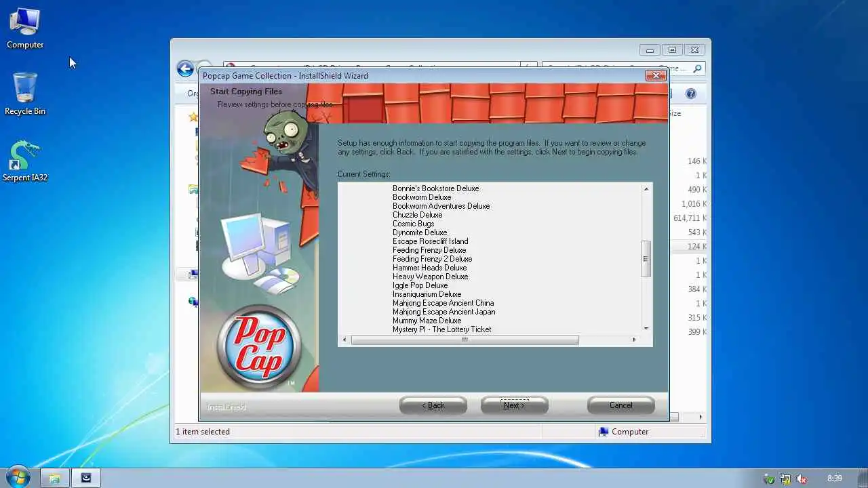Select "Chuzzle Deluxe" line
Viewport: 868px width, 488px height.
(417, 215)
